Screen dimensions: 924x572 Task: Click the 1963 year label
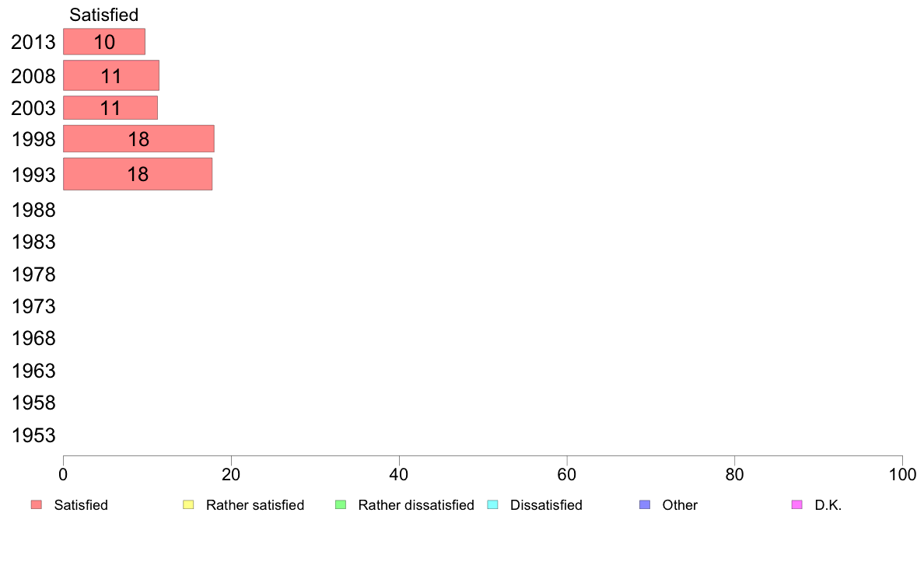click(33, 371)
